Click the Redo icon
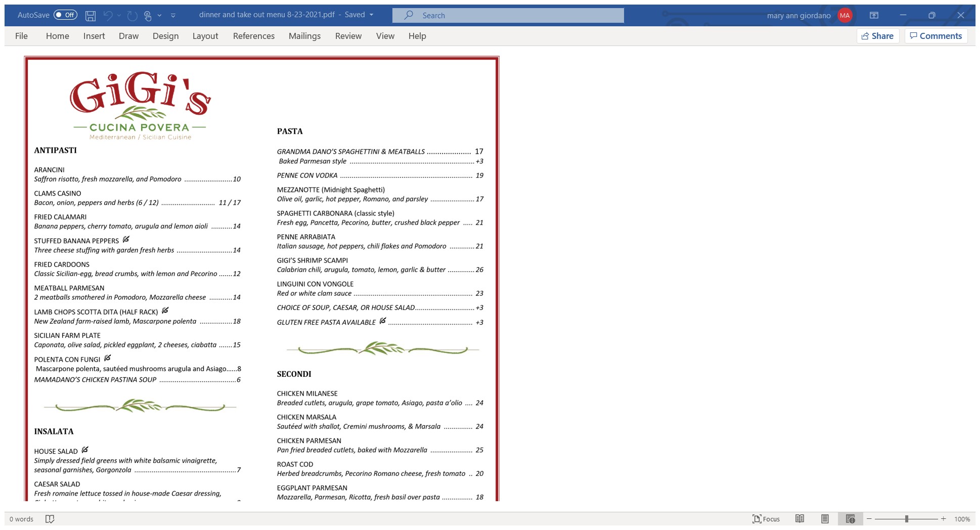980x530 pixels. pos(132,16)
